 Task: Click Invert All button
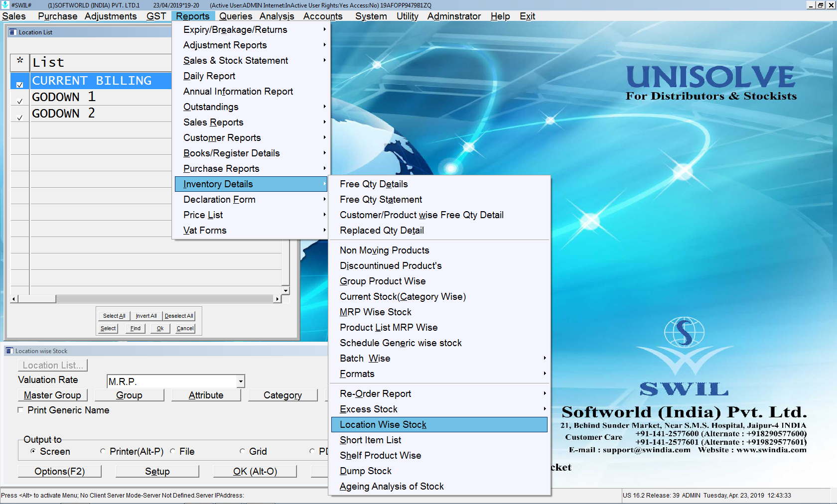[146, 316]
